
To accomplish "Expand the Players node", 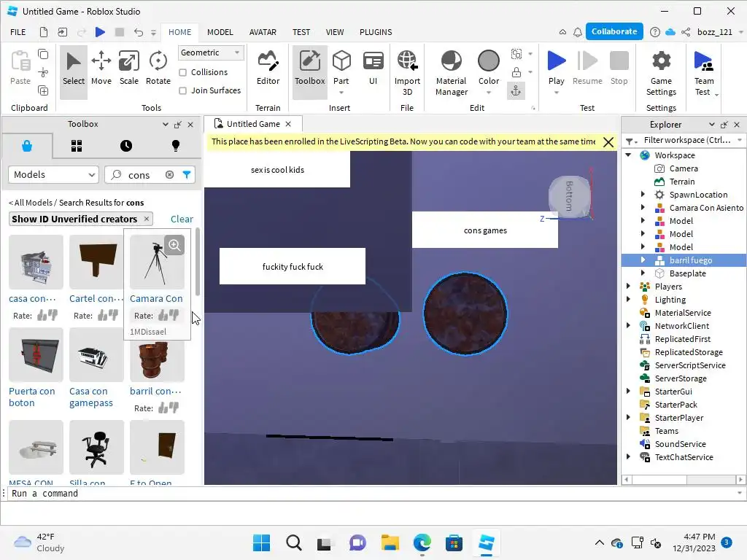I will click(628, 286).
